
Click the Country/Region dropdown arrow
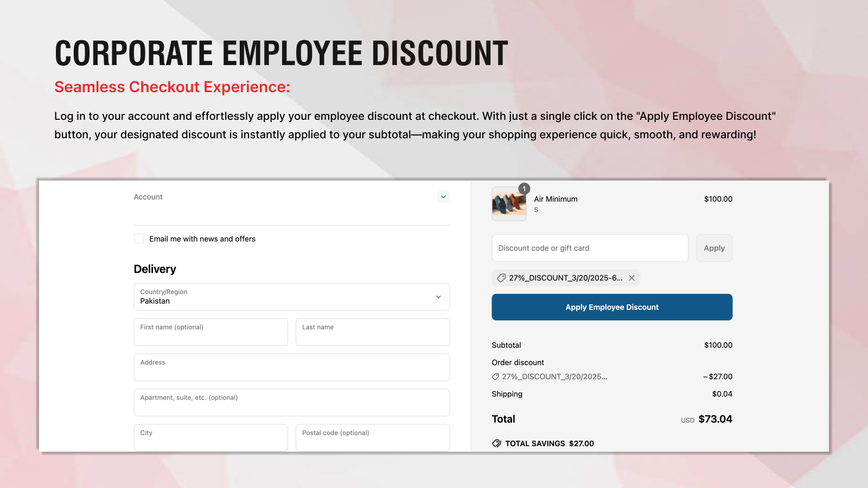point(438,297)
